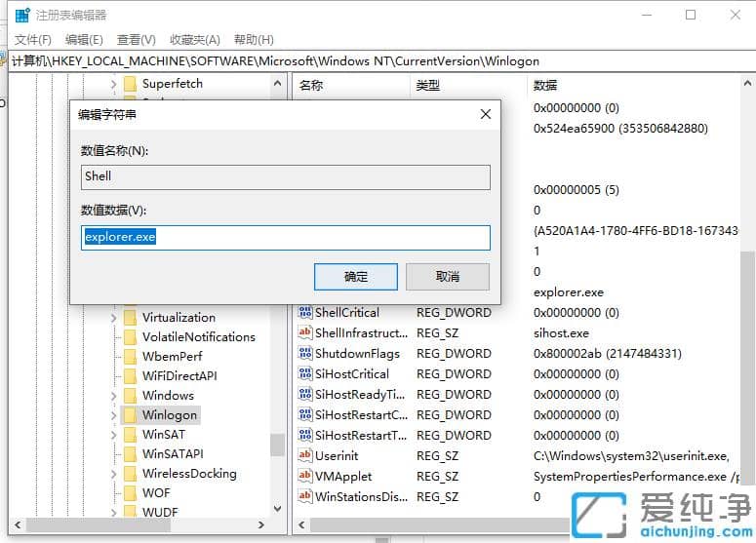Screen dimensions: 756x543
Task: Select the Userinit value name
Action: point(337,456)
